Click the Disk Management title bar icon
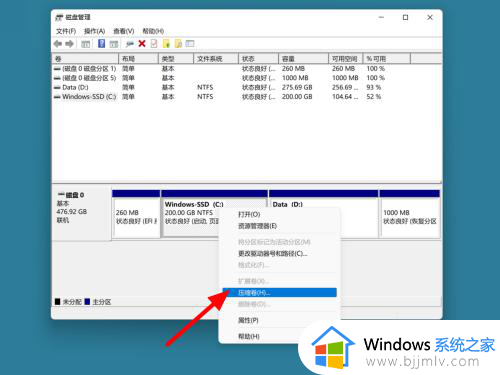This screenshot has width=500, height=375. [59, 17]
